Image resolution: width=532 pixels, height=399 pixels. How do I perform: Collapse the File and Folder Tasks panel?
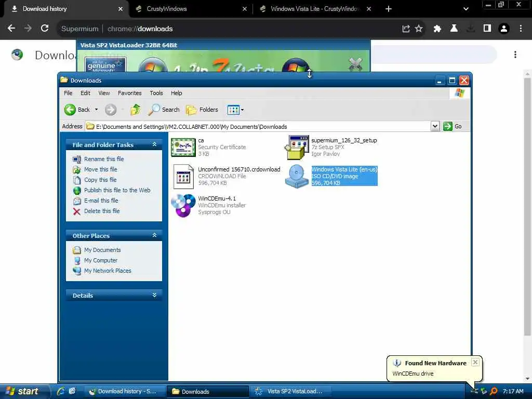154,144
